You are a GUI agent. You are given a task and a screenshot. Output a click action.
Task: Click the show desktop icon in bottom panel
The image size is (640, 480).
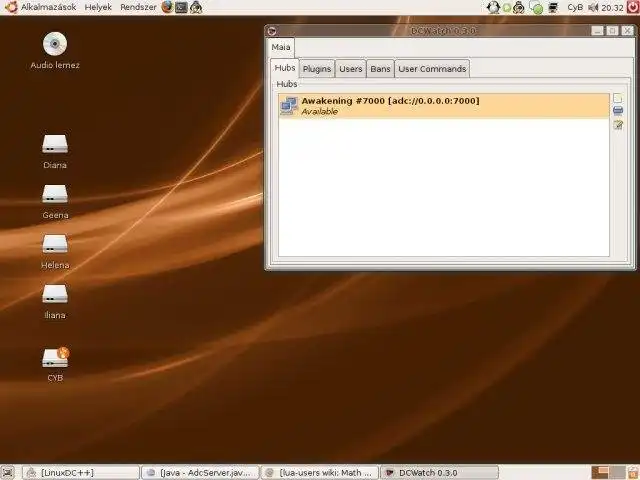[7, 473]
